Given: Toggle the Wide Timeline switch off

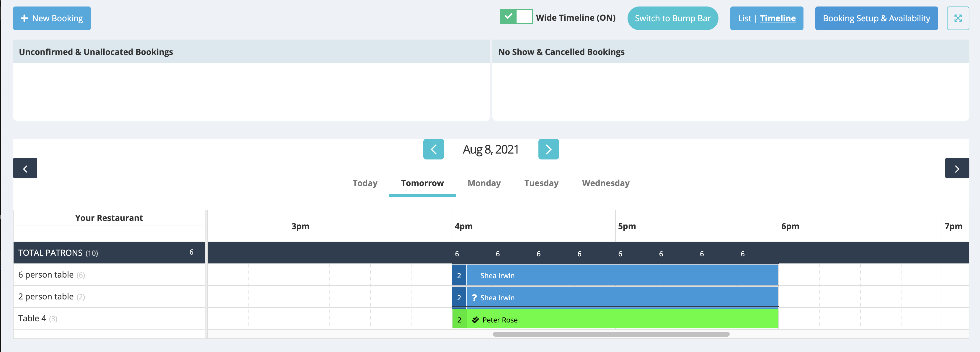Looking at the screenshot, I should [x=516, y=17].
